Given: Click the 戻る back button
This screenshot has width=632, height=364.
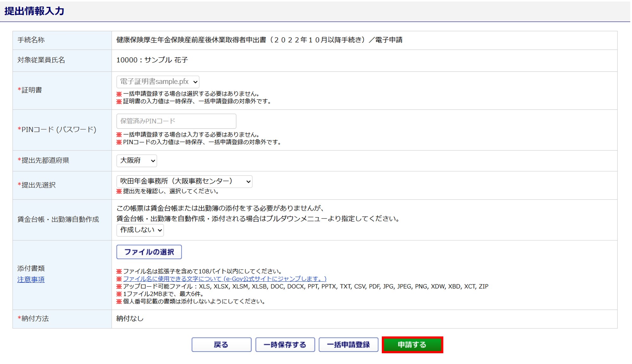Looking at the screenshot, I should pyautogui.click(x=221, y=345).
